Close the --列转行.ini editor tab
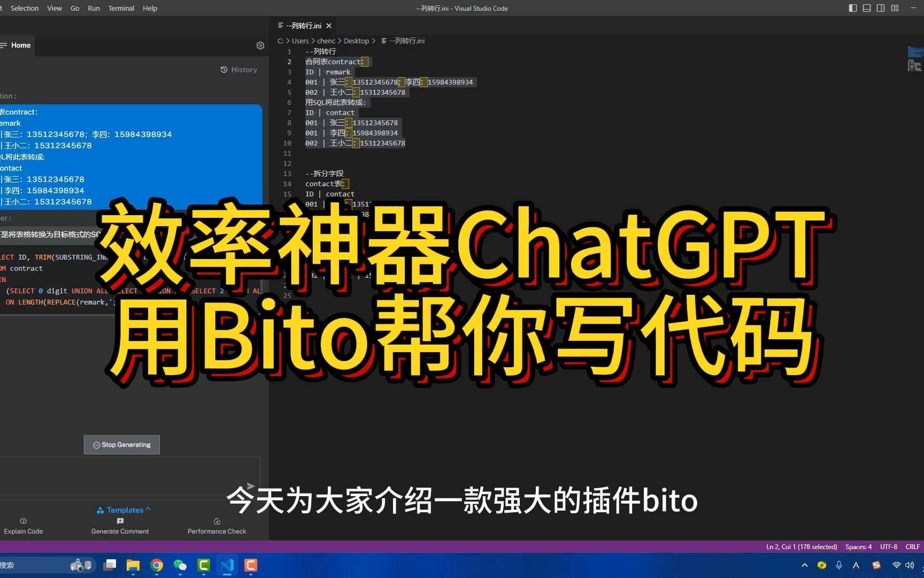924x578 pixels. click(x=329, y=26)
